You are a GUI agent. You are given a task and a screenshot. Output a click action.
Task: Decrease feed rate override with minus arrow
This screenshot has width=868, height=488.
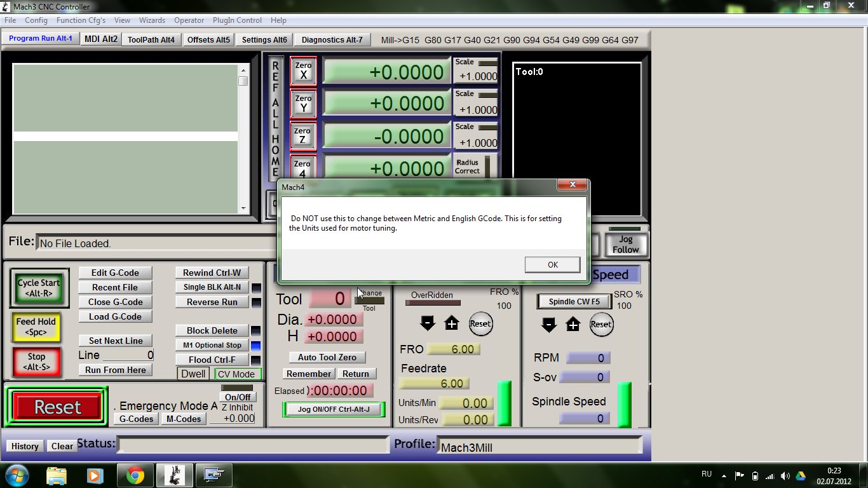(x=428, y=324)
